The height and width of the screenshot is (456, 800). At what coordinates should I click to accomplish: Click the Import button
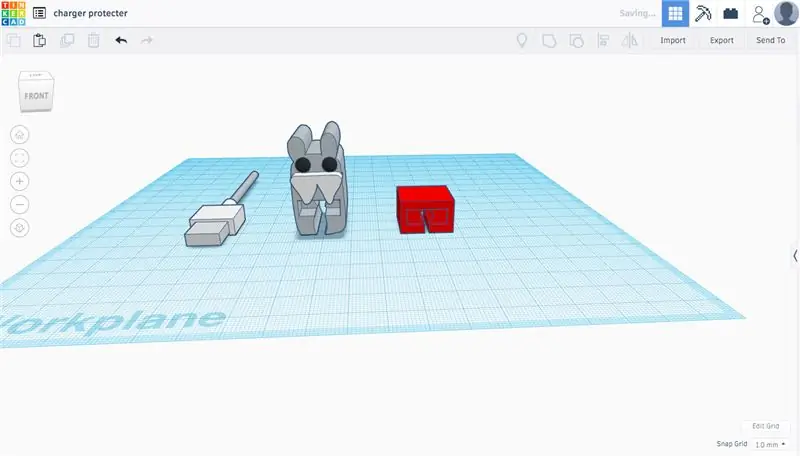point(673,40)
